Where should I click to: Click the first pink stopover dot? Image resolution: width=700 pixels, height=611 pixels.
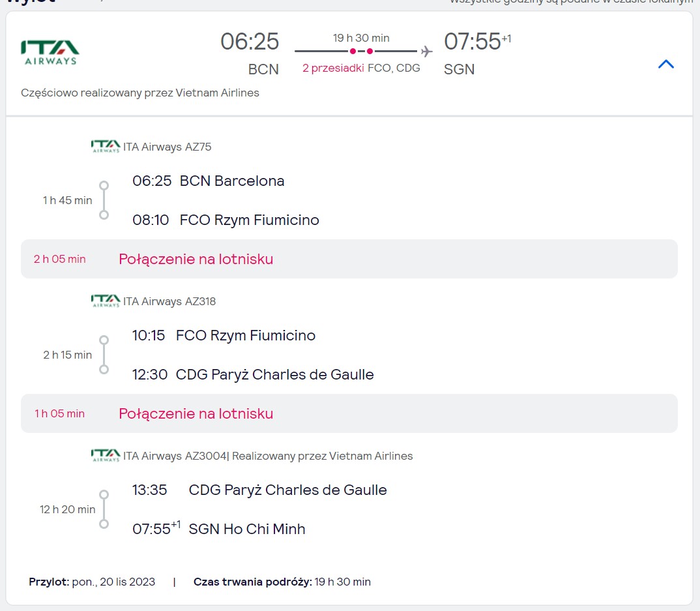pyautogui.click(x=353, y=52)
